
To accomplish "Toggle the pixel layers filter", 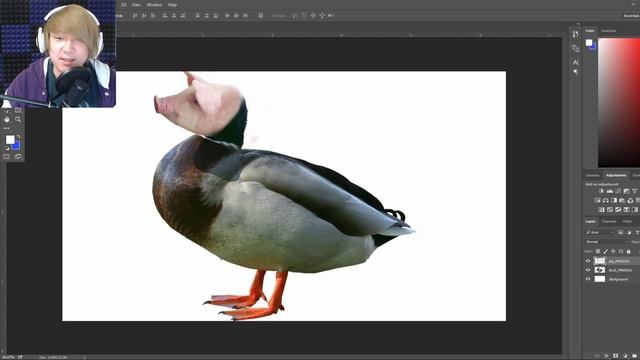I will (620, 232).
